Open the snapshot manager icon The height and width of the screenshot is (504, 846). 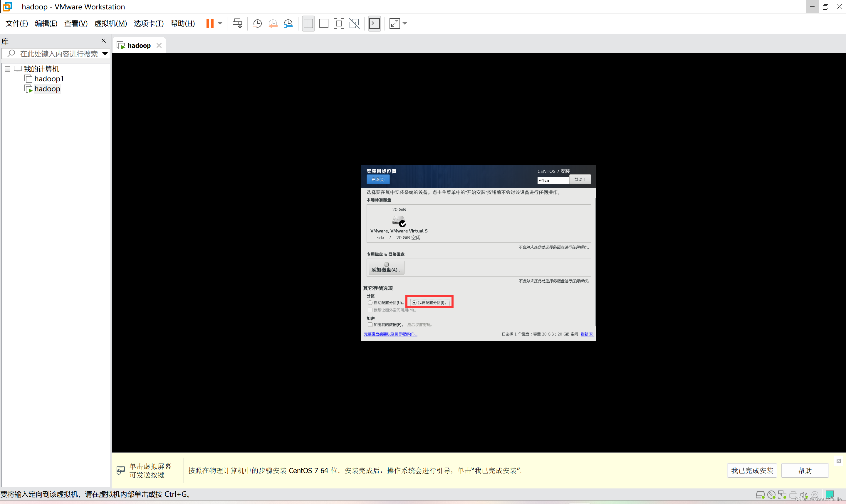tap(288, 23)
